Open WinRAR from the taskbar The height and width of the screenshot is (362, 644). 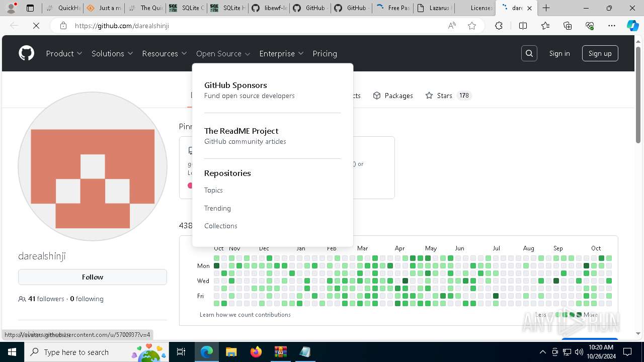click(280, 352)
